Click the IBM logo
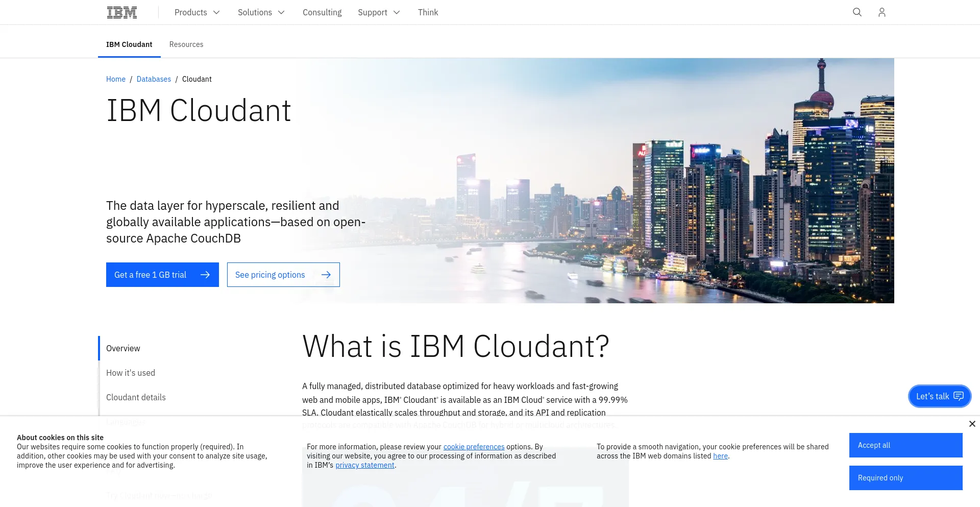 coord(122,12)
